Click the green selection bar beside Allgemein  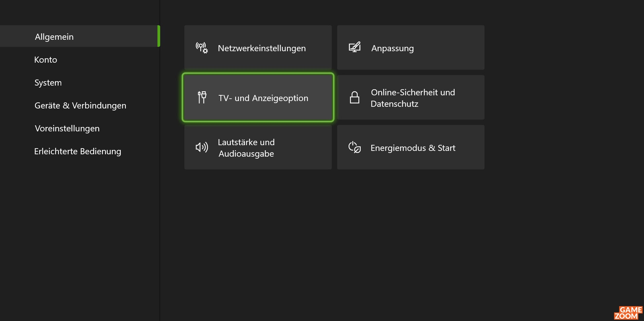[159, 36]
